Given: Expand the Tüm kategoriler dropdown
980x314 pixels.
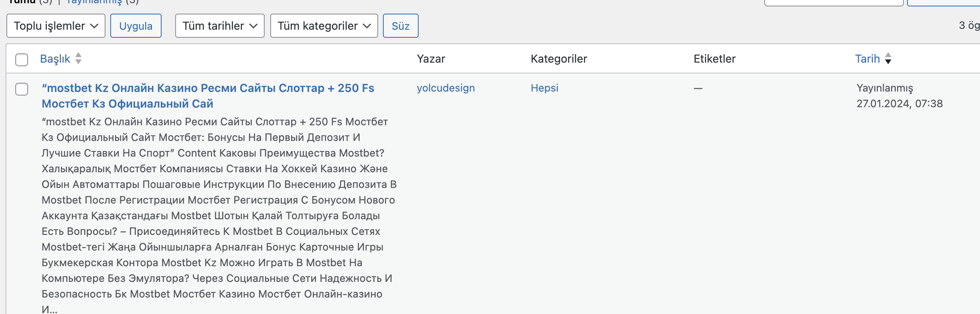Looking at the screenshot, I should 324,26.
